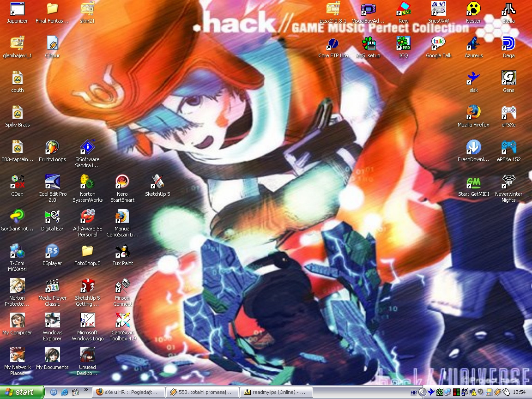Launch Nero StartSmart
The height and width of the screenshot is (399, 532).
(122, 188)
